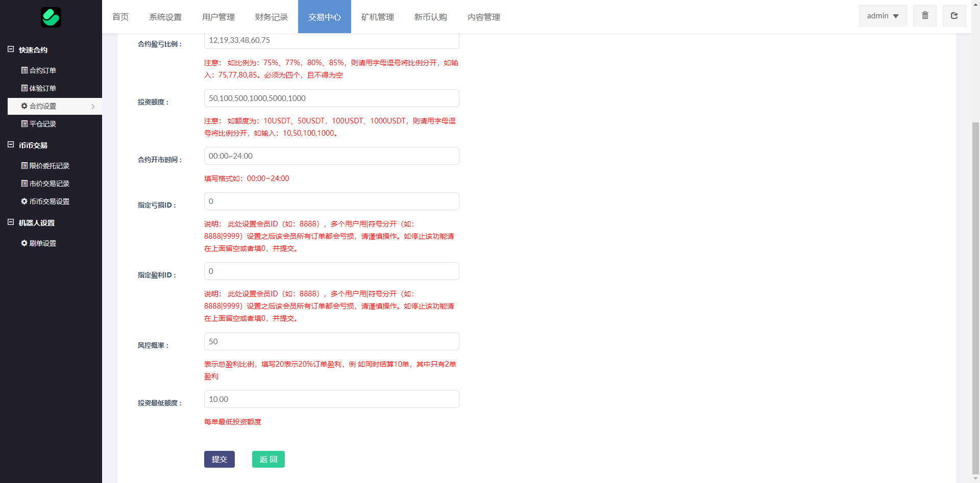Click into the 指定亏损ID input field
The width and height of the screenshot is (980, 483).
pos(332,201)
